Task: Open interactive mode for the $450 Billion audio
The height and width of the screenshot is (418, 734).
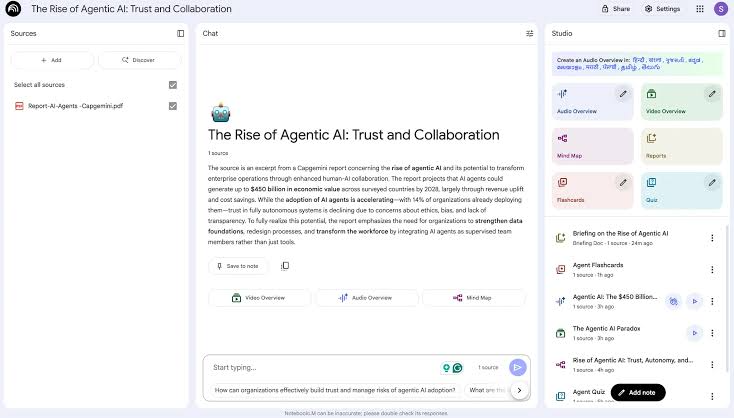Action: pyautogui.click(x=674, y=301)
